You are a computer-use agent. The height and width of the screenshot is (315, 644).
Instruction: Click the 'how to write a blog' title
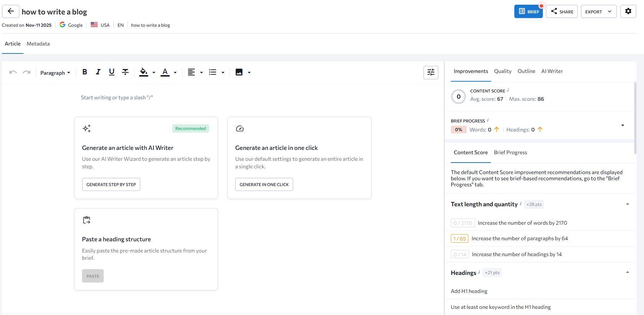click(54, 12)
